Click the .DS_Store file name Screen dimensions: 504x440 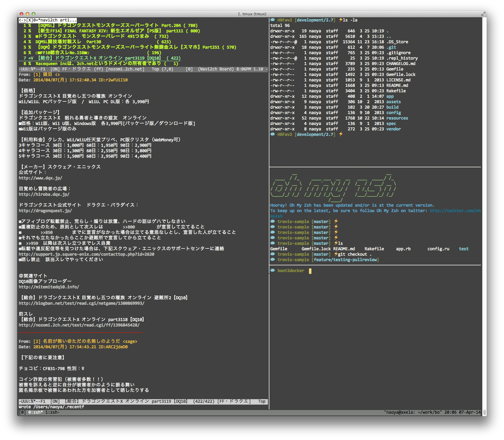coord(397,42)
